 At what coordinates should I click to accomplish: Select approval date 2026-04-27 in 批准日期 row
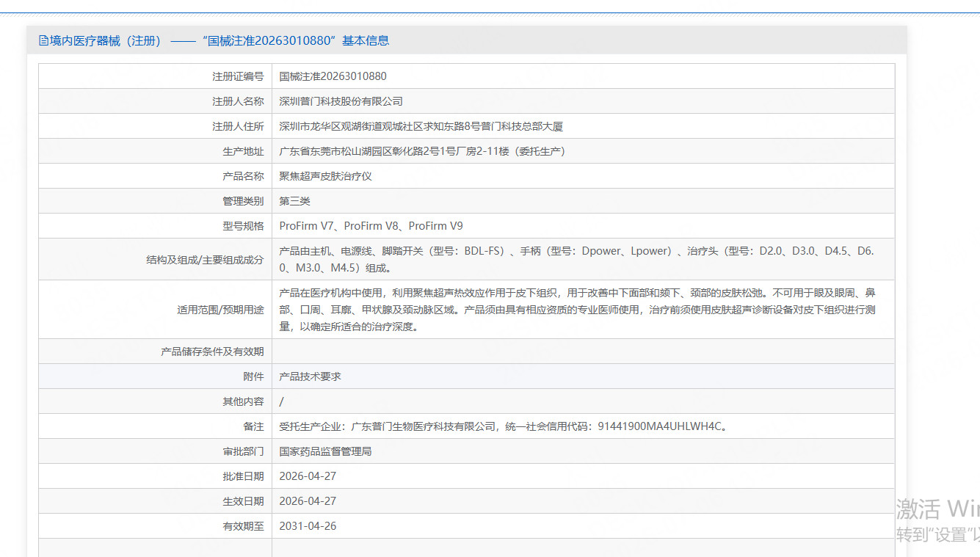[x=308, y=476]
